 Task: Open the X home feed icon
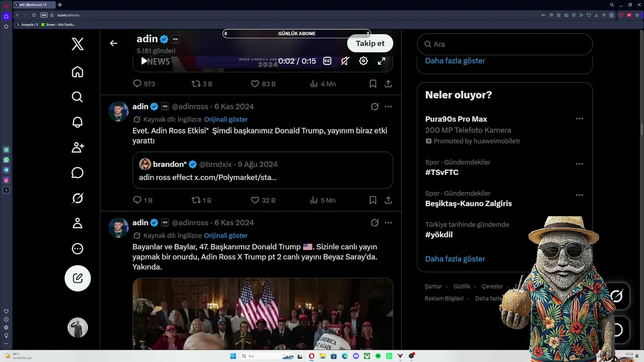coord(77,72)
